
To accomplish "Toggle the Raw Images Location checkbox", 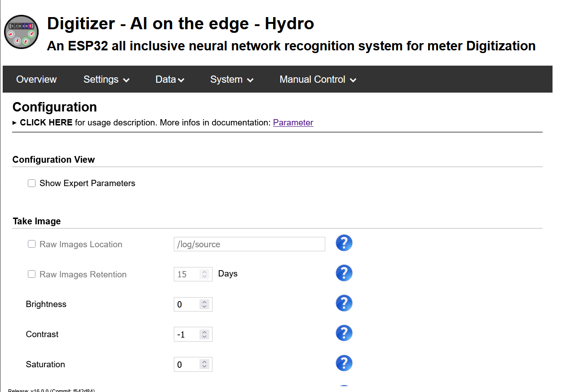I will [x=32, y=244].
